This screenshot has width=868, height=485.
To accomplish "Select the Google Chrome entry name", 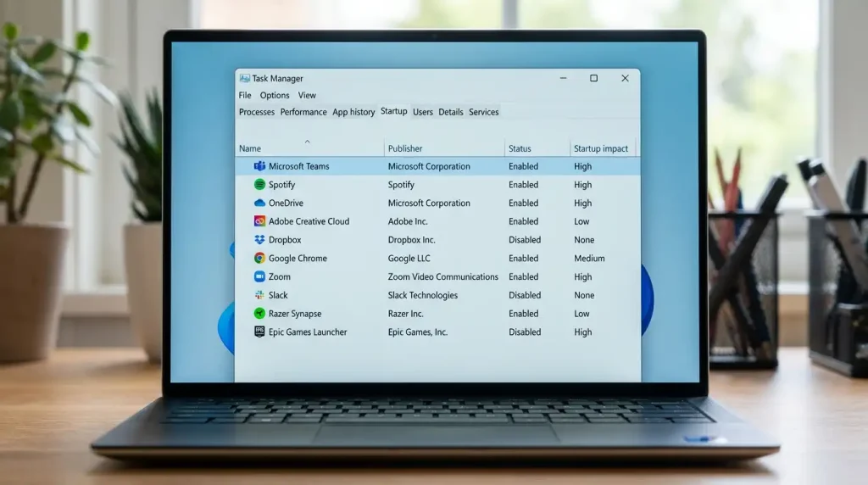I will pyautogui.click(x=298, y=258).
